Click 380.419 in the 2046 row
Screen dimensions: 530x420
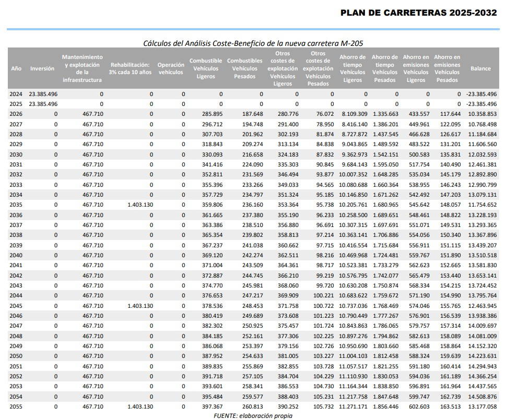[x=213, y=316]
